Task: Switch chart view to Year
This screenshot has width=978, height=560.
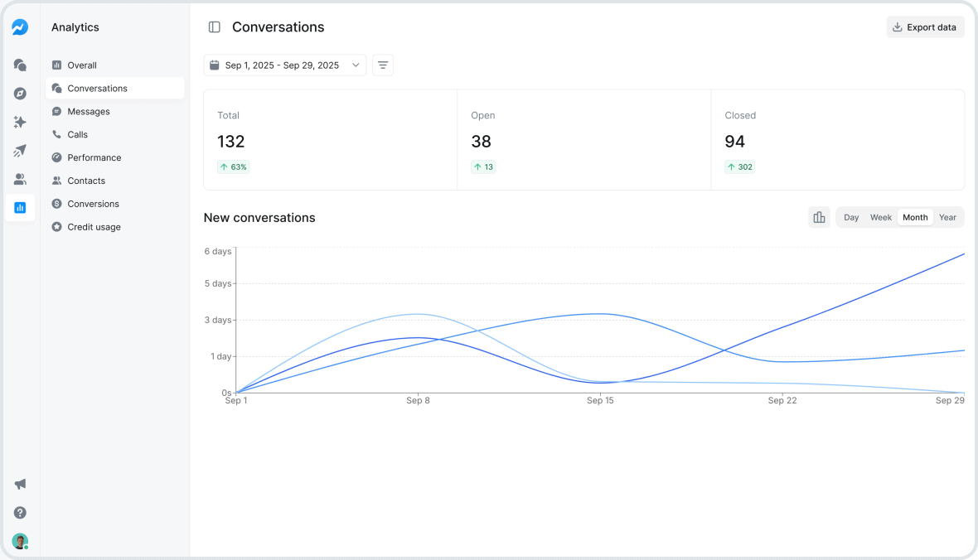Action: (947, 217)
